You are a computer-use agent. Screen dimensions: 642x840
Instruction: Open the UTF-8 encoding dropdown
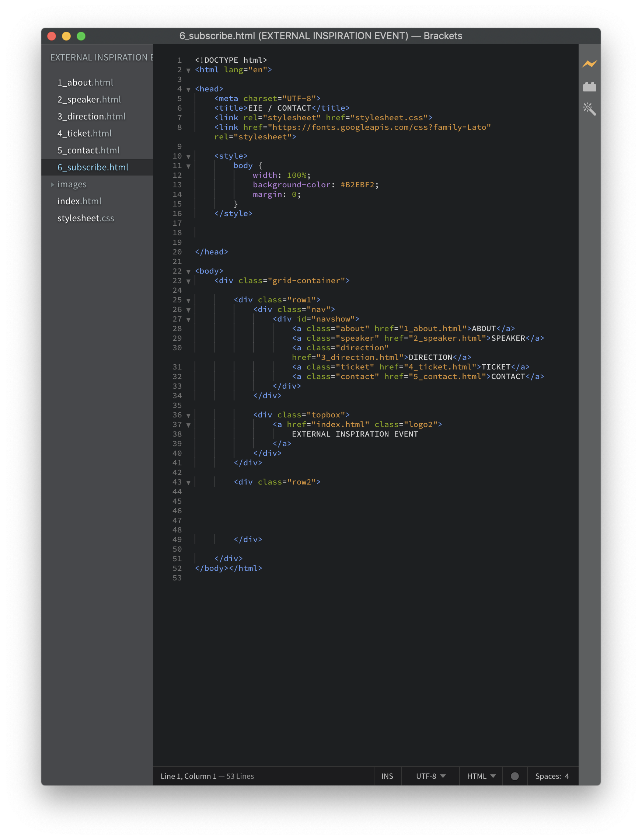[430, 776]
